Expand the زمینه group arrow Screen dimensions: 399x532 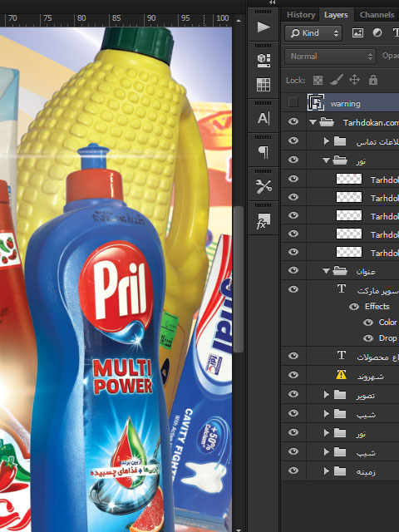(327, 471)
